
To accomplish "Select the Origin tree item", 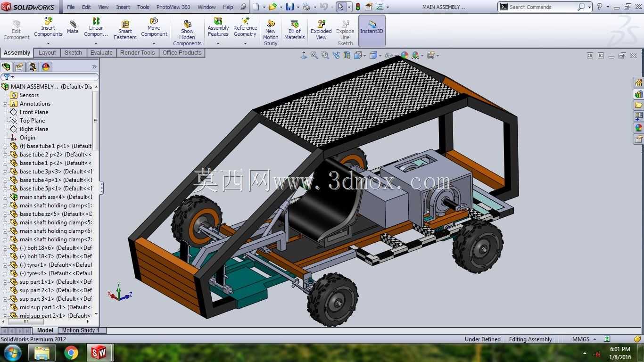I will [x=27, y=138].
